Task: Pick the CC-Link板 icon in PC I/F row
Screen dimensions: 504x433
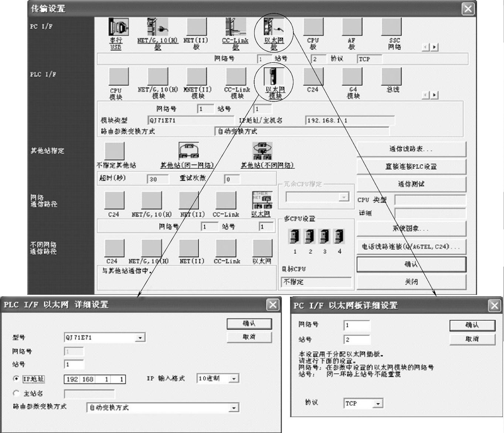Action: (x=235, y=27)
